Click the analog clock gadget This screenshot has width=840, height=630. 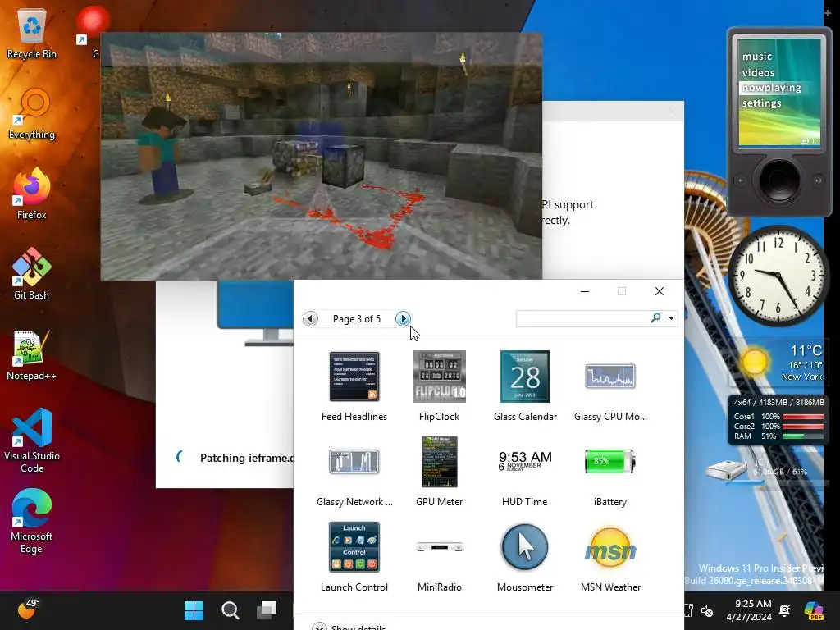click(777, 275)
